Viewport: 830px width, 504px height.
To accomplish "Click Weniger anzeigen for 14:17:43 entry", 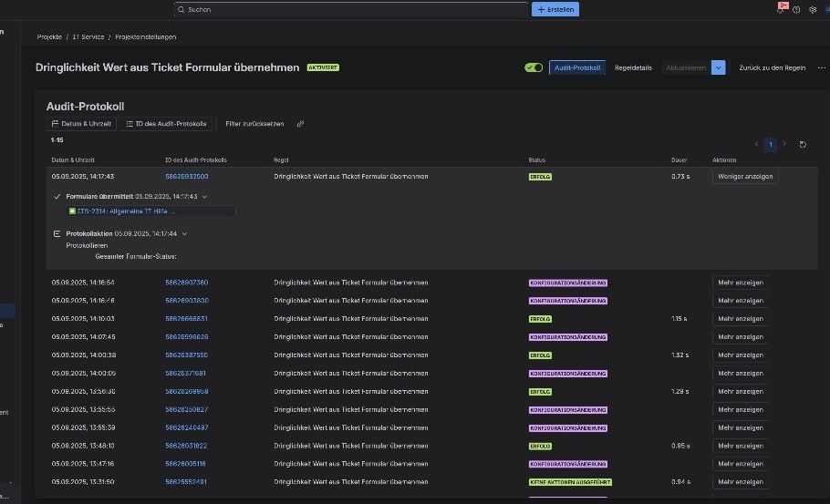I will (745, 177).
